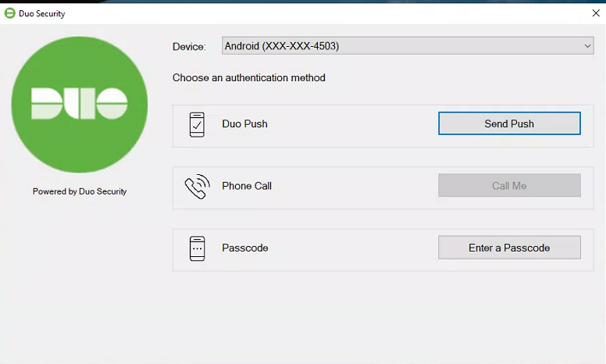Screen dimensions: 606x364
Task: Click the Duo Security title bar icon
Action: click(9, 13)
